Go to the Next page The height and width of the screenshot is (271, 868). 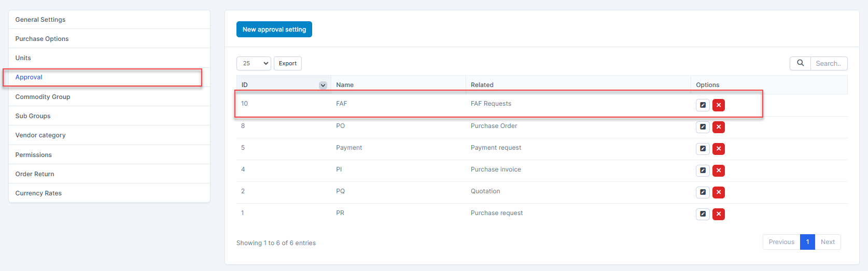point(828,242)
